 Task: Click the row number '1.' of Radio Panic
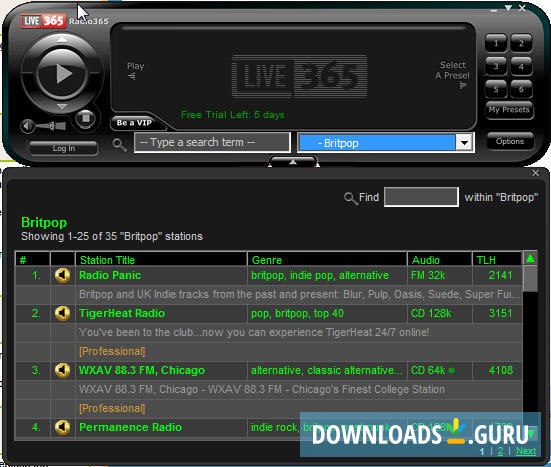(x=36, y=275)
